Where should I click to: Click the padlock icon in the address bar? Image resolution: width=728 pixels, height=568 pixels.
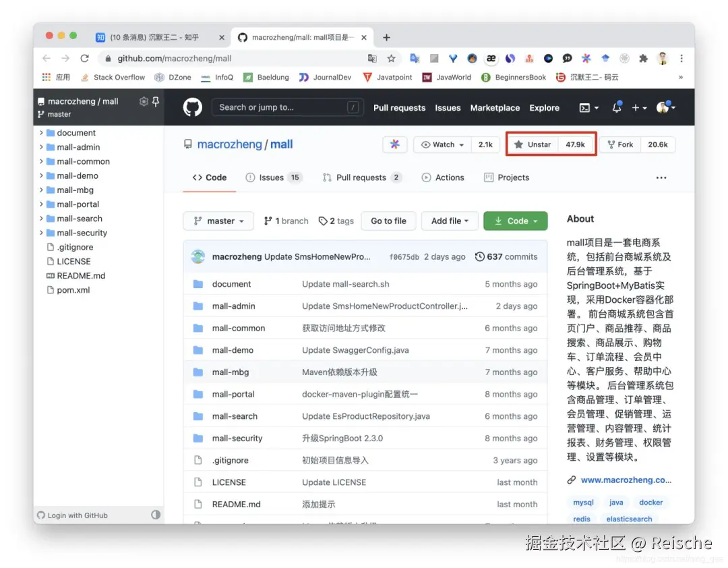coord(108,58)
